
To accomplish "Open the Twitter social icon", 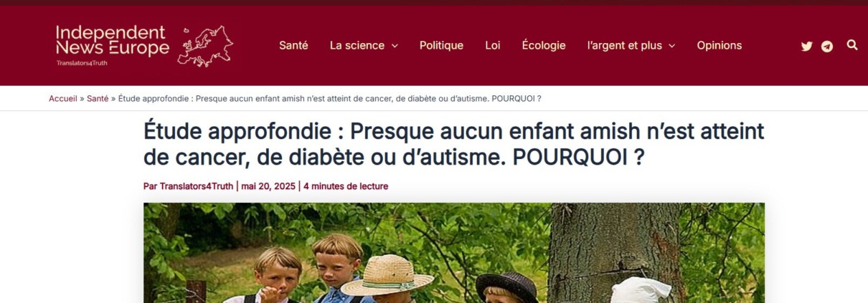I will [x=806, y=47].
